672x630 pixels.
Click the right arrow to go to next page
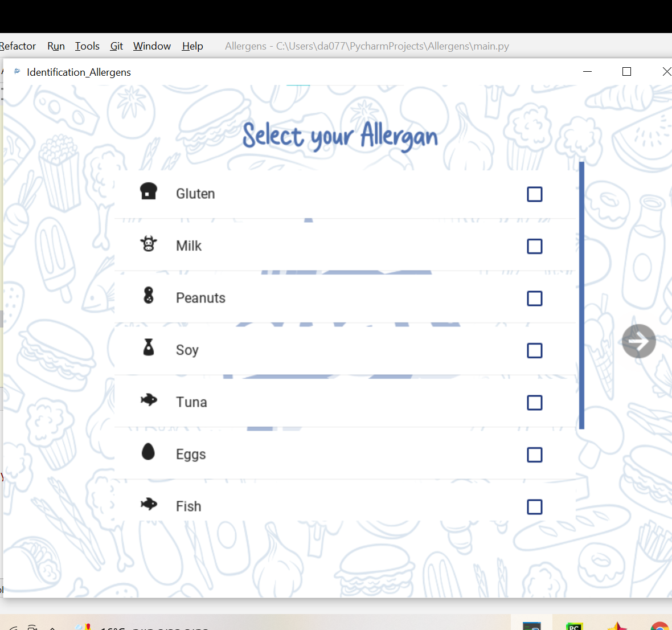[x=638, y=341]
